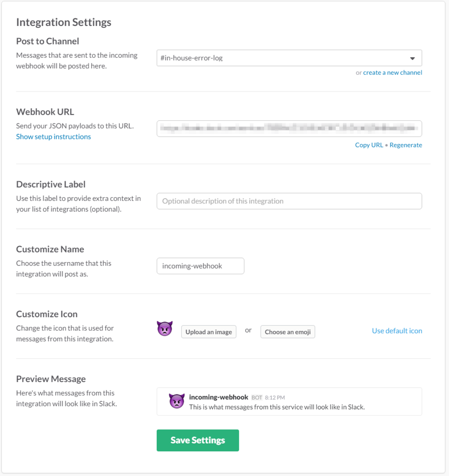Open 'Show setup instructions' link
Viewport: 449px width, 476px height.
coord(54,137)
